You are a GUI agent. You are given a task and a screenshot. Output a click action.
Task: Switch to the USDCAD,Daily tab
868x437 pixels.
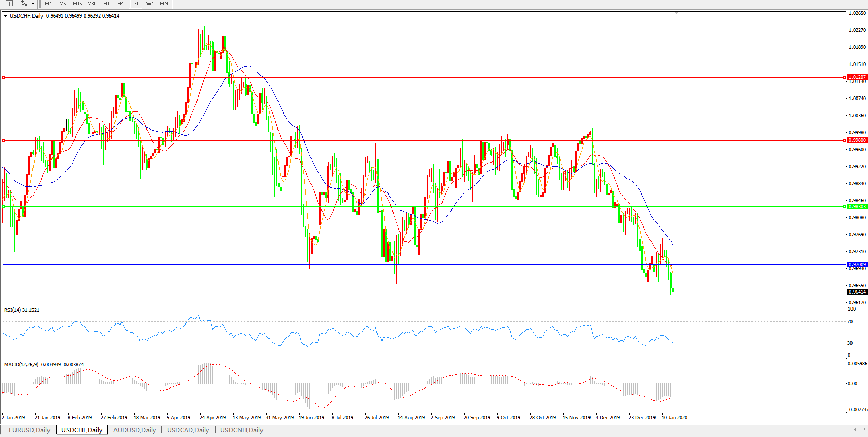(188, 430)
